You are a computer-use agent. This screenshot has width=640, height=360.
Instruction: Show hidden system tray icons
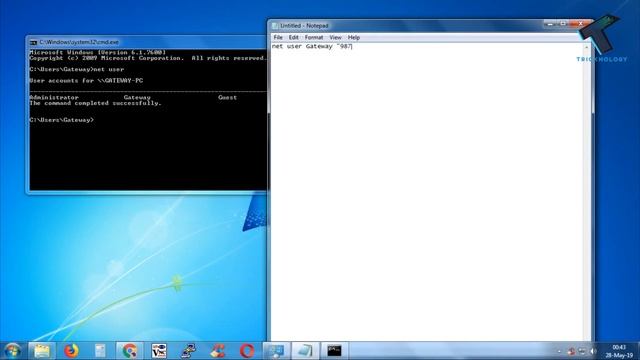(x=560, y=351)
